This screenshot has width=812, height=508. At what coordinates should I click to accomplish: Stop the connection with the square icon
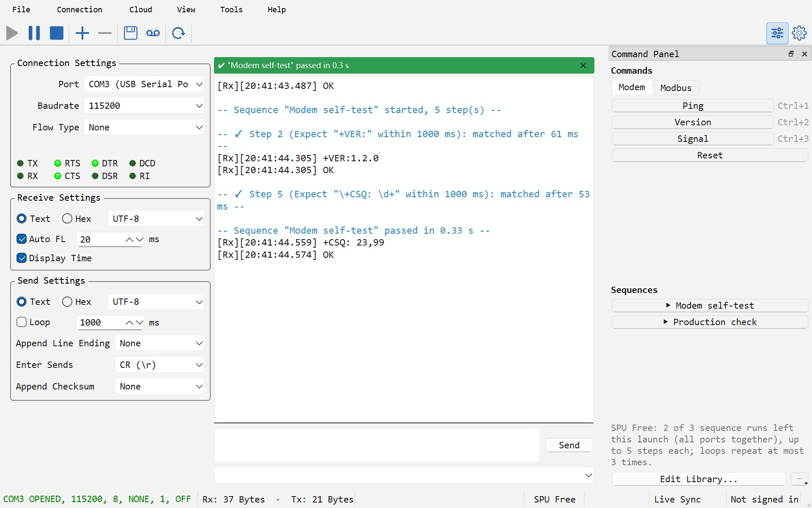[x=57, y=33]
